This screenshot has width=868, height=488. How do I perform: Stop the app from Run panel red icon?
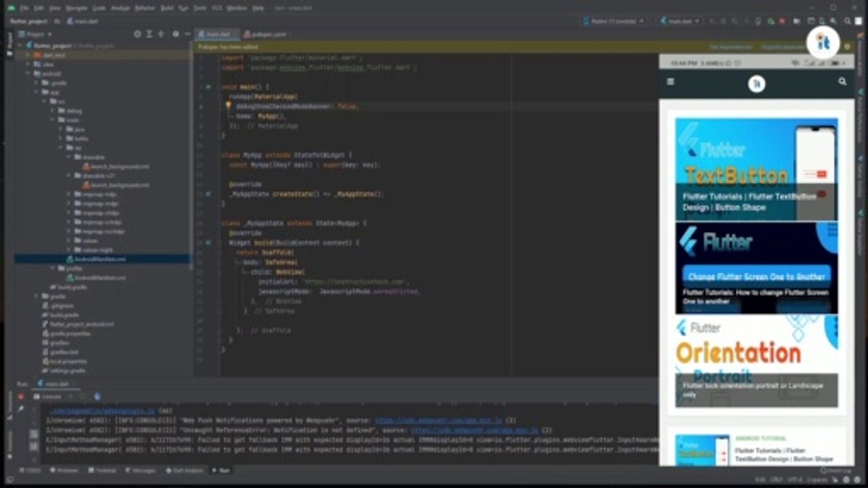click(21, 396)
